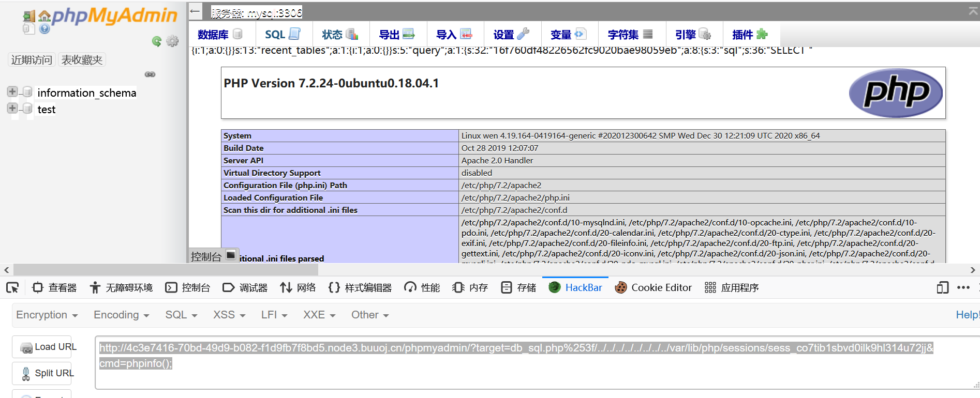Toggle the devtools dock side icon

tap(943, 287)
